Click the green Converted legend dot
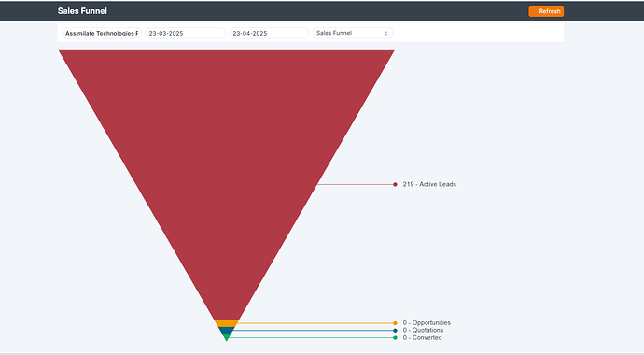The width and height of the screenshot is (644, 355). pyautogui.click(x=395, y=338)
